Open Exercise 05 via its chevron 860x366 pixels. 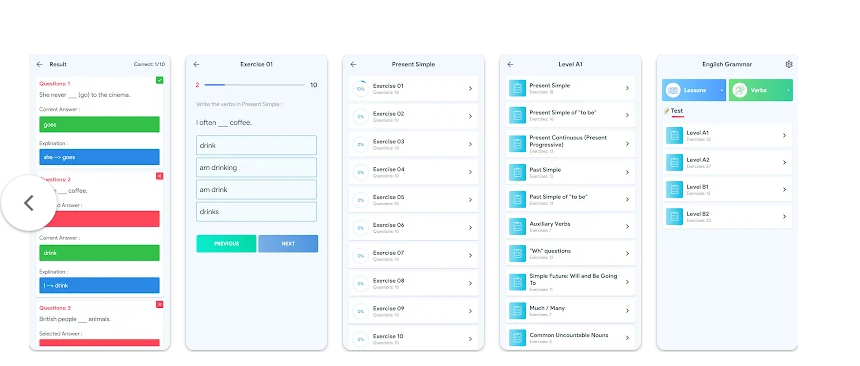click(x=470, y=200)
